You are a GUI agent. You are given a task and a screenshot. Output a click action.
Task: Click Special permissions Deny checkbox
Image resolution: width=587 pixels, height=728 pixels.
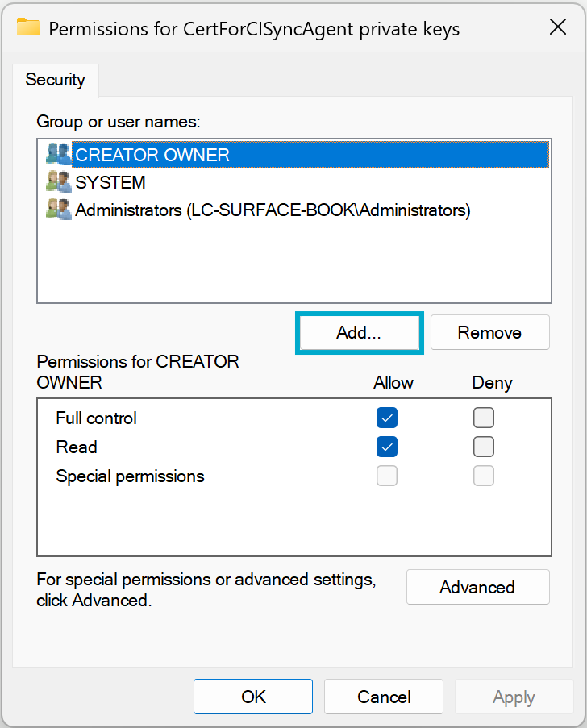484,476
